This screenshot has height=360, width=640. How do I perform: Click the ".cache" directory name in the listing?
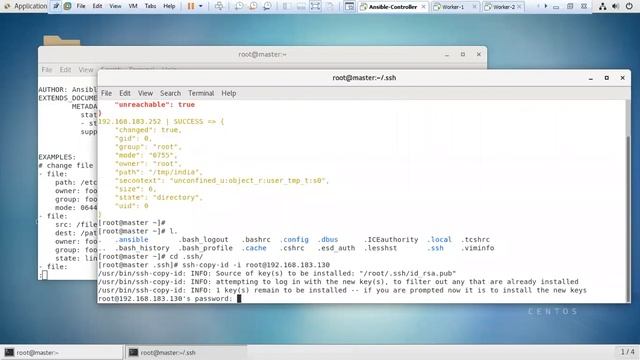pyautogui.click(x=254, y=248)
